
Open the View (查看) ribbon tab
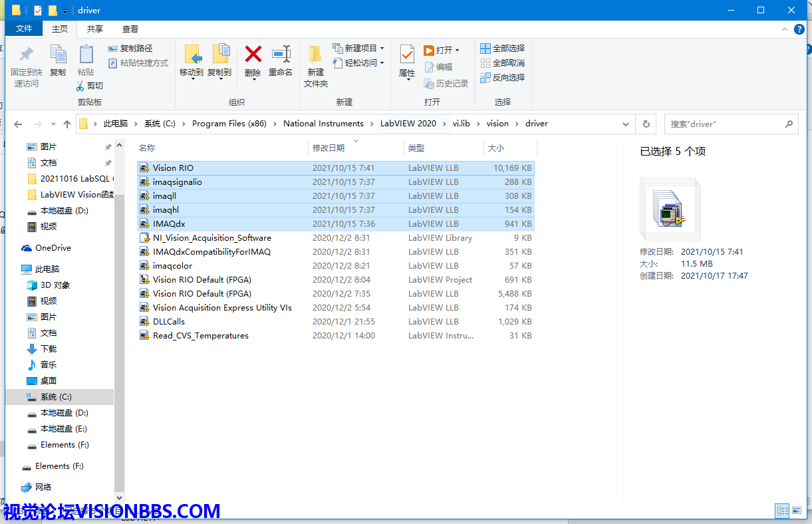(130, 29)
